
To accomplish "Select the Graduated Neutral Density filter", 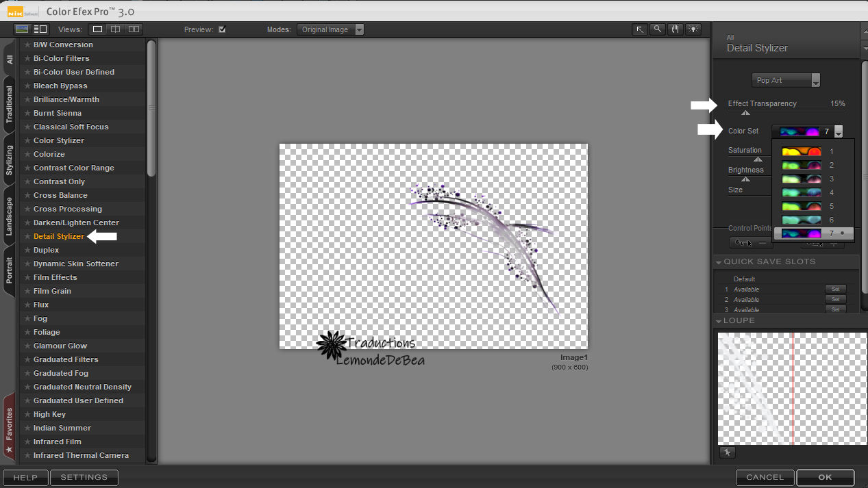I will click(x=83, y=387).
